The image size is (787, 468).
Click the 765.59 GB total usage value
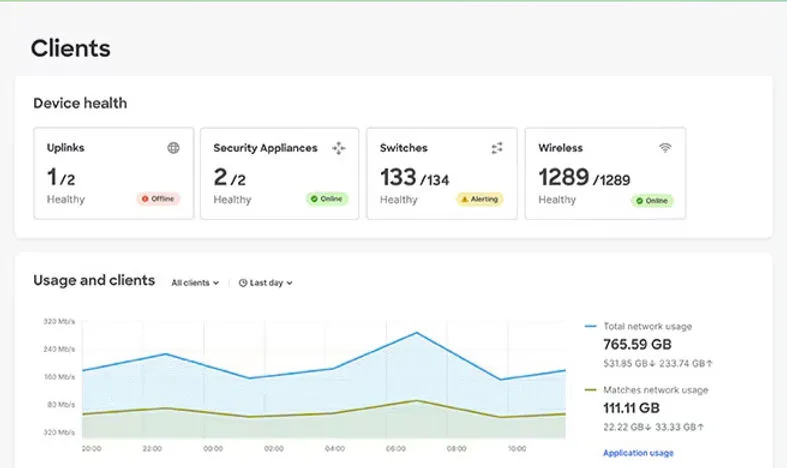pyautogui.click(x=637, y=344)
